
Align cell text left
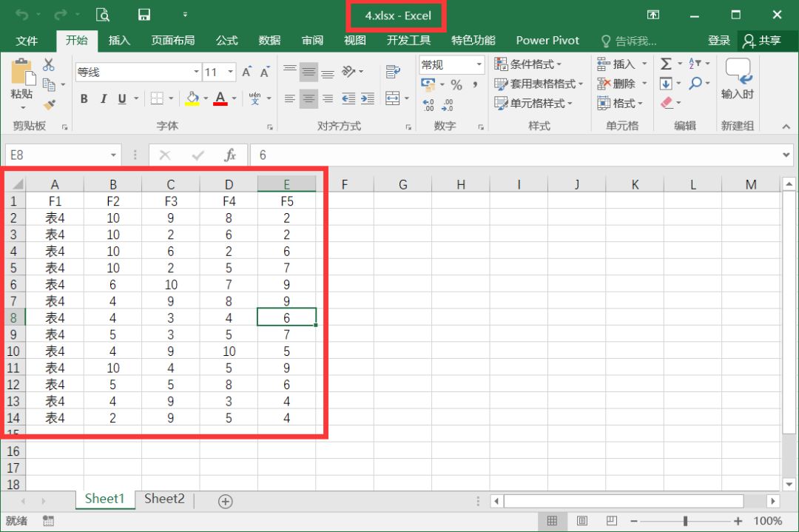pos(290,98)
